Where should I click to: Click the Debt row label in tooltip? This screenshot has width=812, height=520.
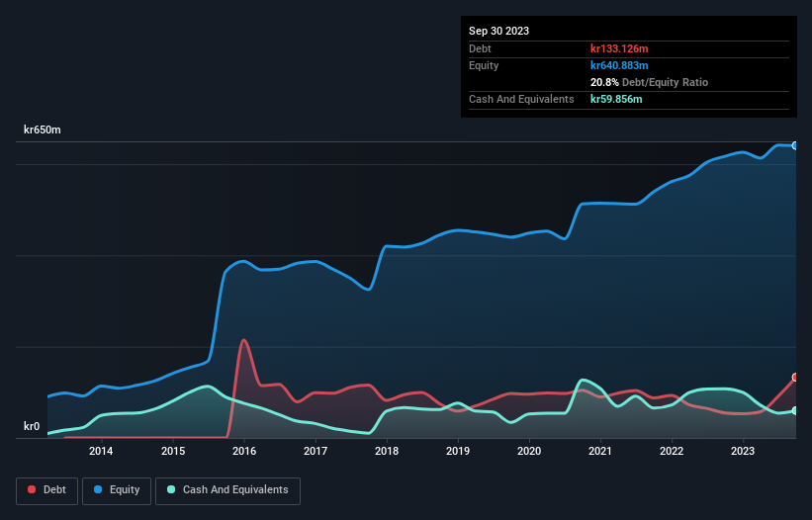point(480,48)
